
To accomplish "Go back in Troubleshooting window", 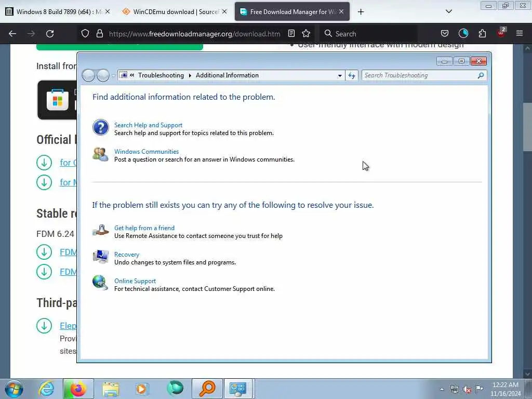I will coord(88,75).
